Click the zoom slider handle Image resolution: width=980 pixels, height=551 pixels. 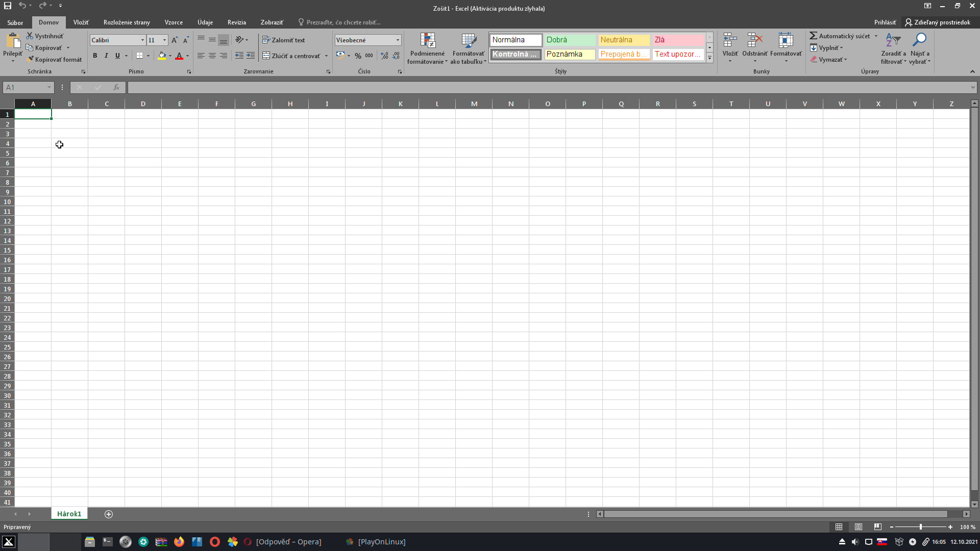click(x=920, y=527)
